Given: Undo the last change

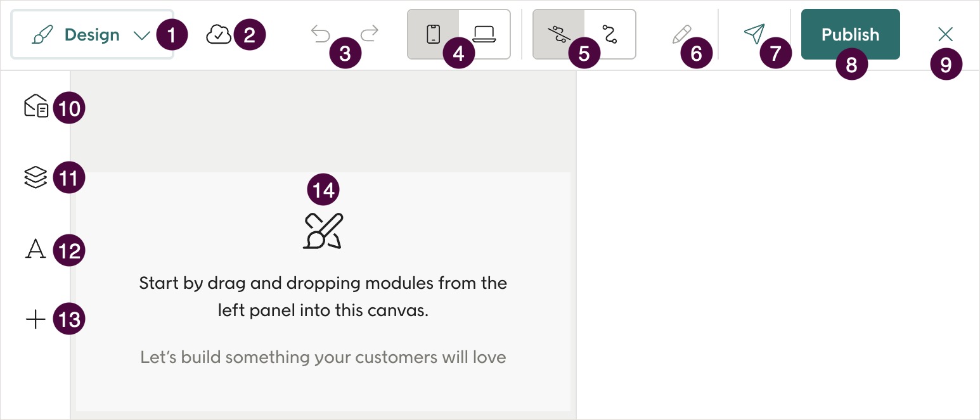Looking at the screenshot, I should [321, 33].
